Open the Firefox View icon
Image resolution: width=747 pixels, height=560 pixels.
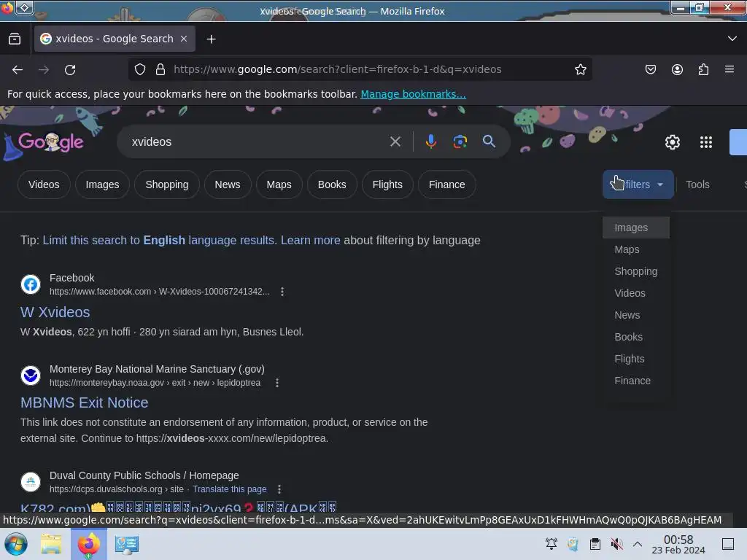point(15,39)
